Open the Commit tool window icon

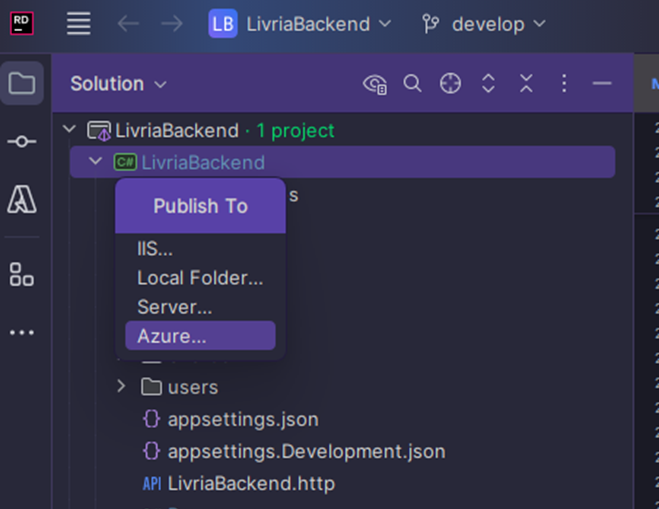click(x=22, y=141)
